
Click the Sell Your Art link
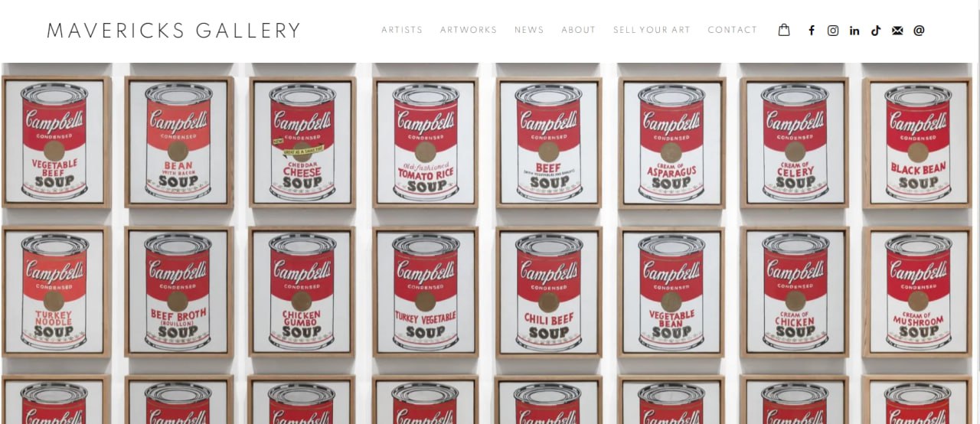click(x=652, y=30)
